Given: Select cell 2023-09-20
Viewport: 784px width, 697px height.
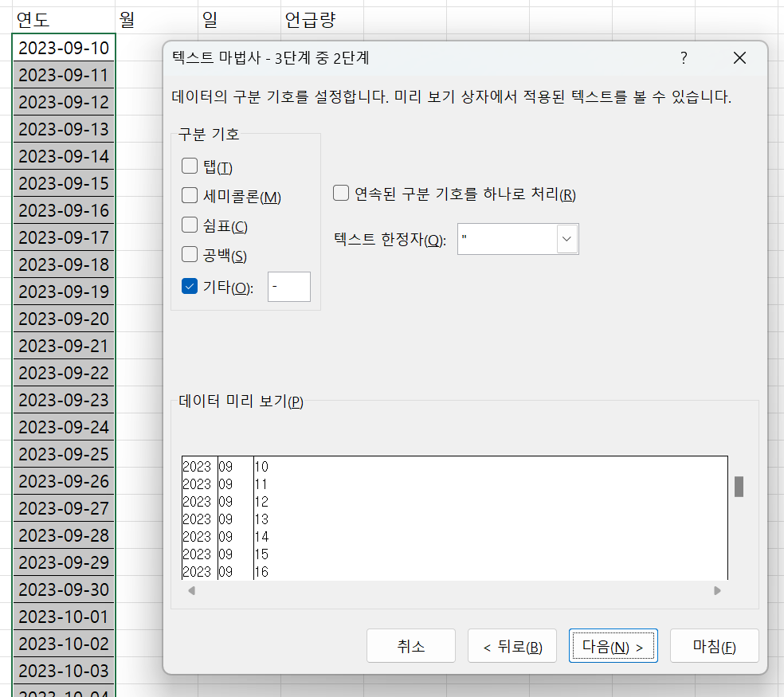Looking at the screenshot, I should pos(64,319).
